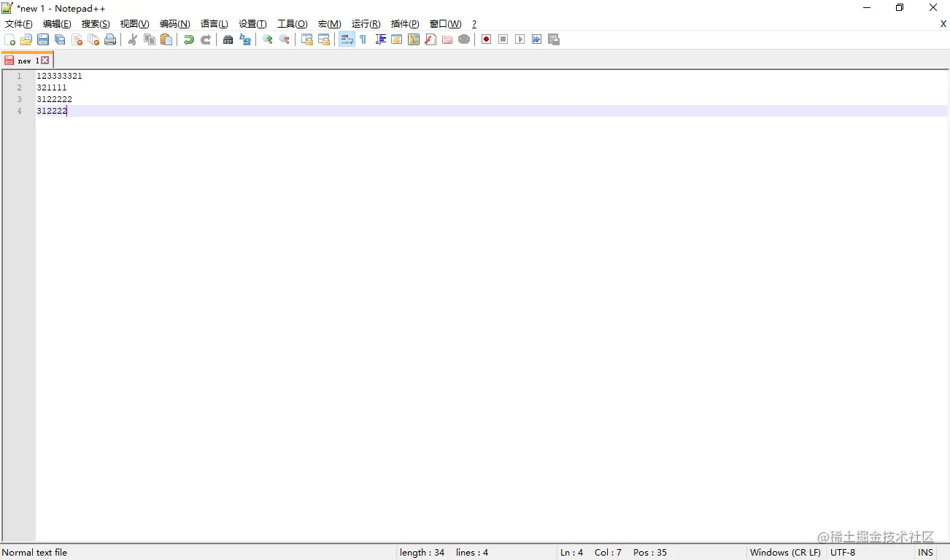Playback the recorded macro
Image resolution: width=950 pixels, height=560 pixels.
click(520, 39)
